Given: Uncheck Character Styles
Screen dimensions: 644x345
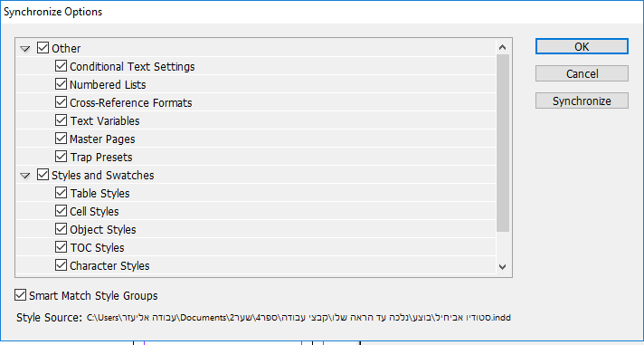Looking at the screenshot, I should (x=61, y=264).
